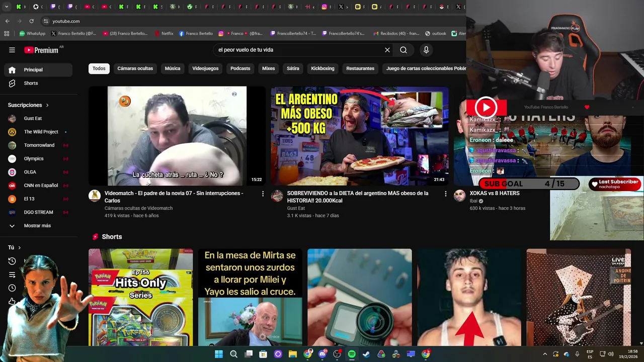Open the Windows Start menu
Viewport: 644px width, 362px height.
pyautogui.click(x=219, y=354)
